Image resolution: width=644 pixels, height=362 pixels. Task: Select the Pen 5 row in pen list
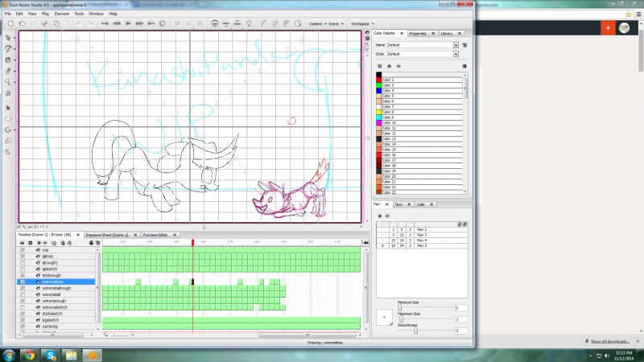422,246
